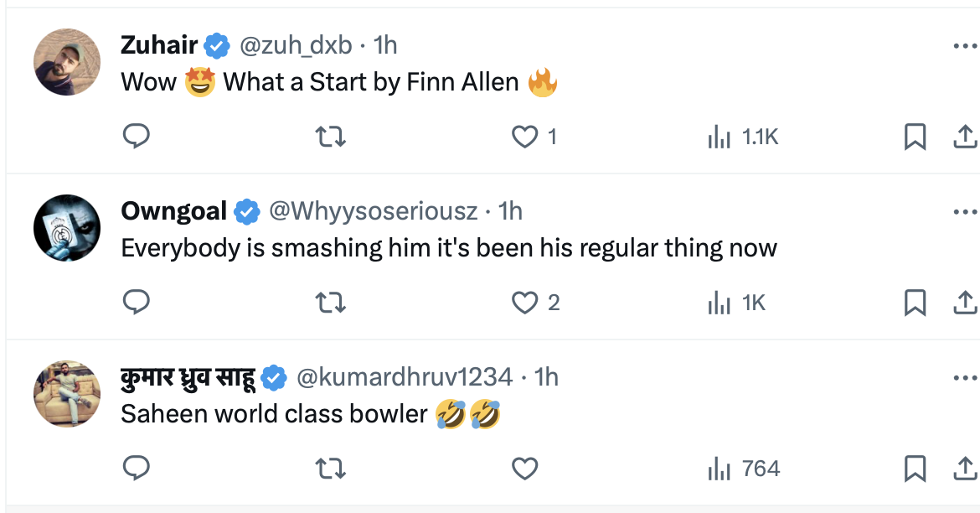Like Owngoal's smashing him tweet
Viewport: 980px width, 513px height.
click(525, 303)
